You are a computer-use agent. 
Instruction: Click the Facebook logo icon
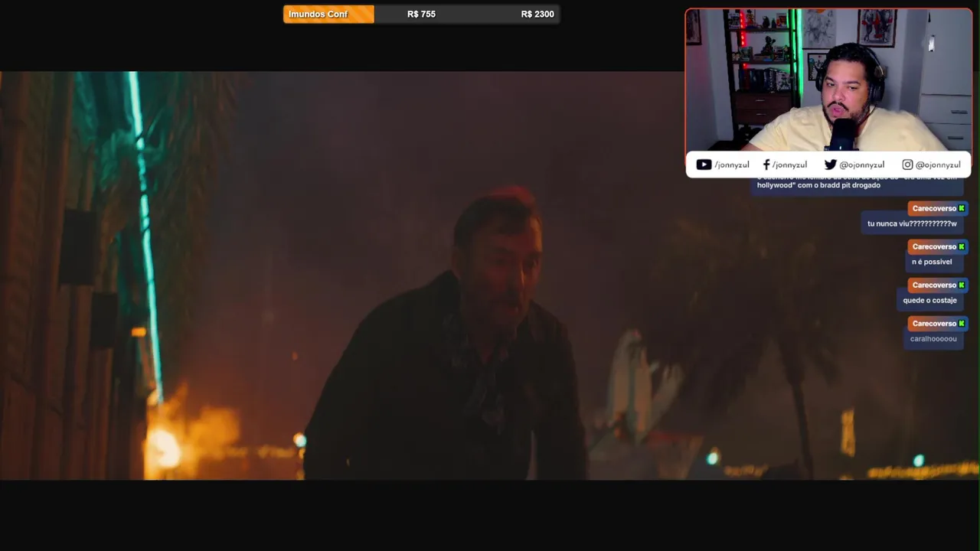(766, 165)
